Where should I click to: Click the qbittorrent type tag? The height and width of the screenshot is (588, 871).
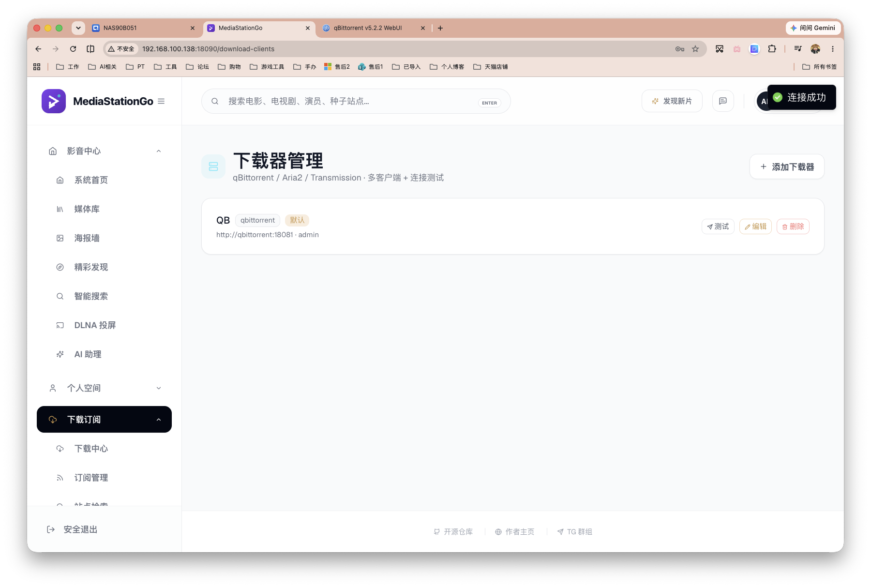pos(257,220)
